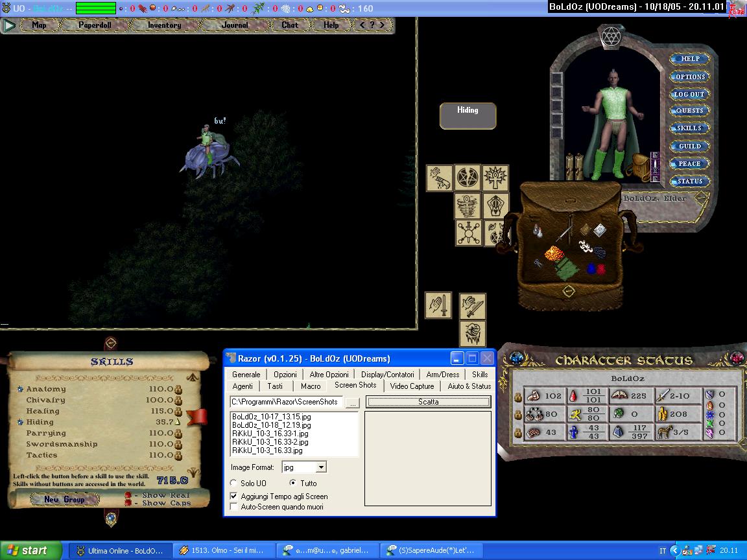The width and height of the screenshot is (747, 560).
Task: Open the Journal from UO toolbar
Action: pos(235,25)
